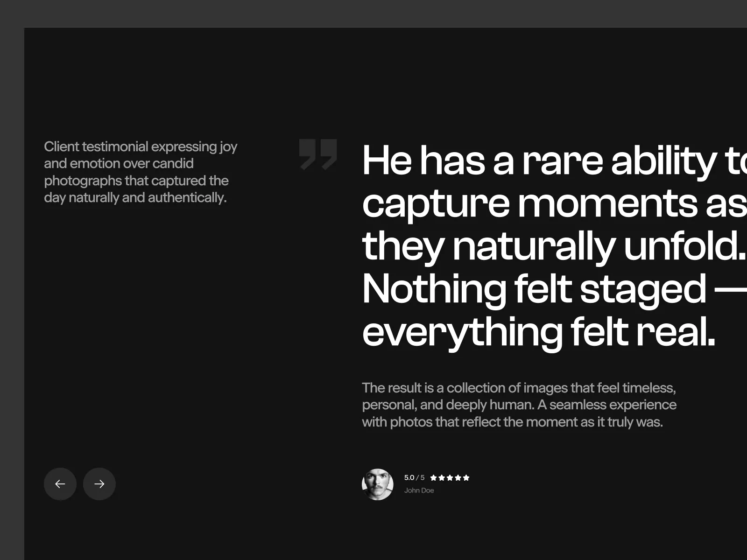Go to the previous testimonial with left arrow
747x560 pixels.
click(x=60, y=484)
